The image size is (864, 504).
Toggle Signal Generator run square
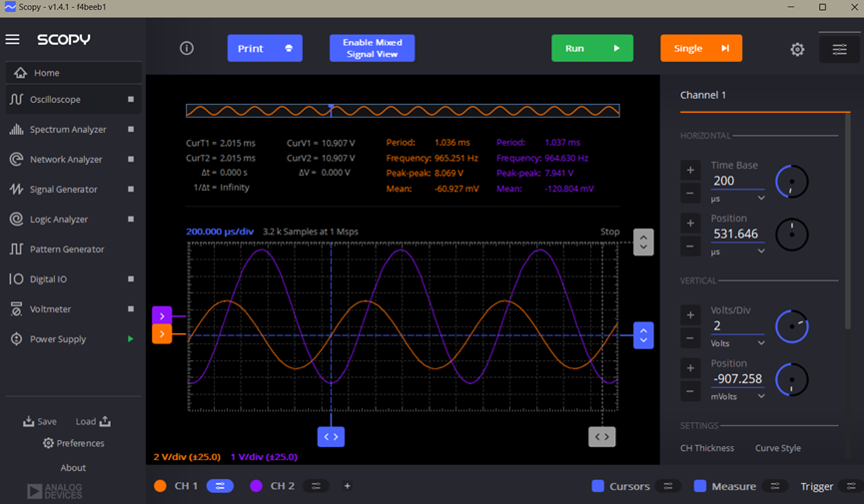pos(131,189)
